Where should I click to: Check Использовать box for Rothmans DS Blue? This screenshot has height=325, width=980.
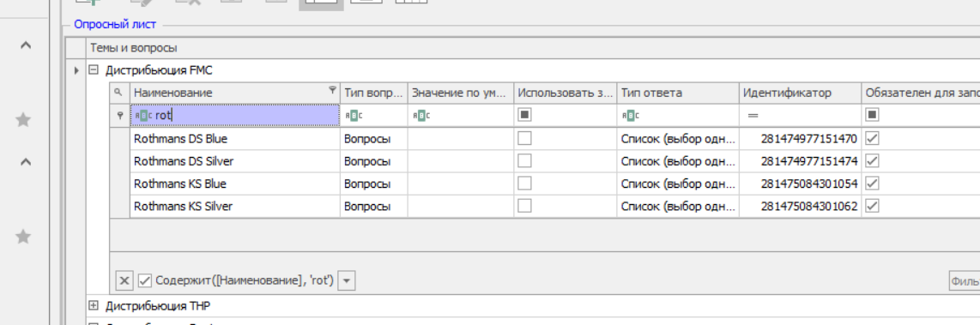[x=524, y=138]
